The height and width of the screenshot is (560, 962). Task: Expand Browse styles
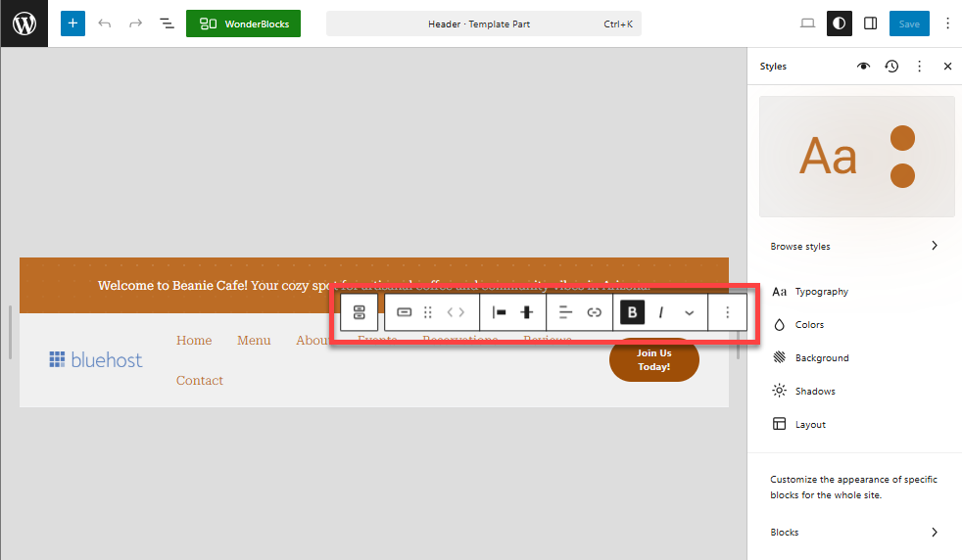[x=854, y=247]
